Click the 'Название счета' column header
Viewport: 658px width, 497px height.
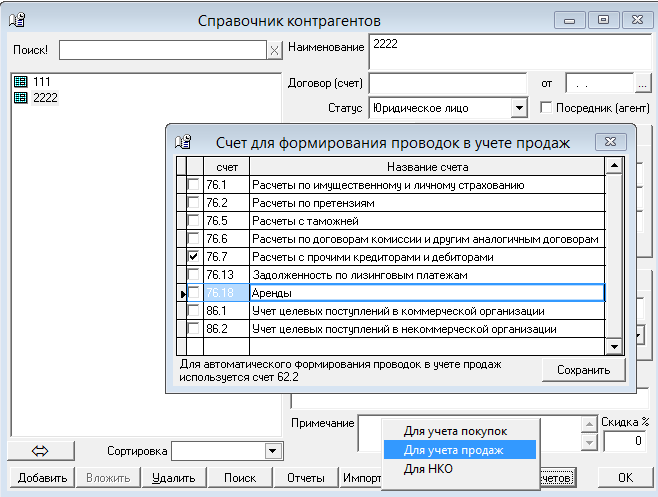pyautogui.click(x=427, y=167)
